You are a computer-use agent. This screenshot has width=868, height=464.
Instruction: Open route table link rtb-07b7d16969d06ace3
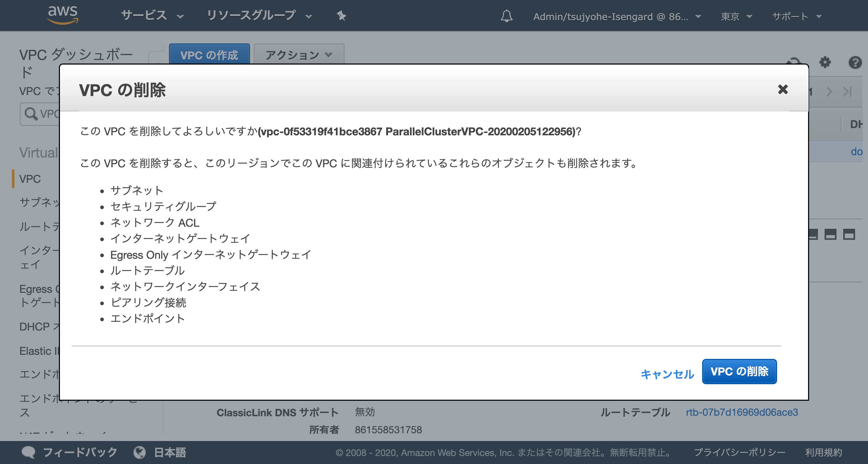(742, 412)
